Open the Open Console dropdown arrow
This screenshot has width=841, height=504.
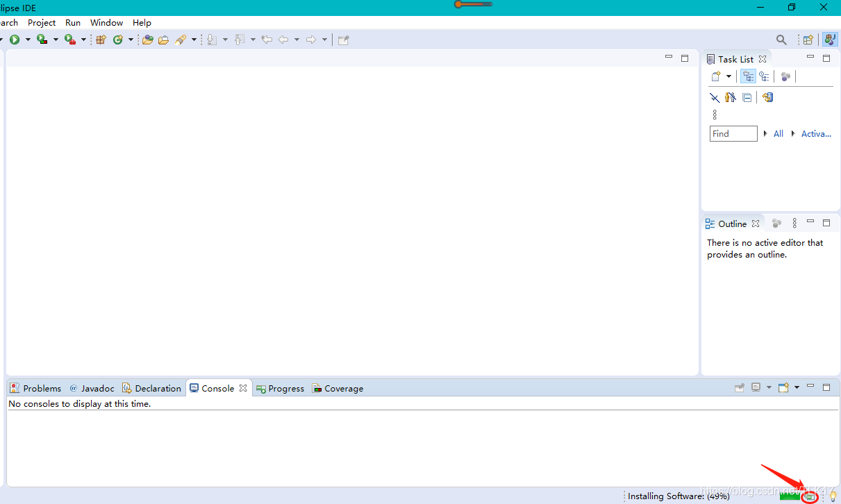pos(797,387)
